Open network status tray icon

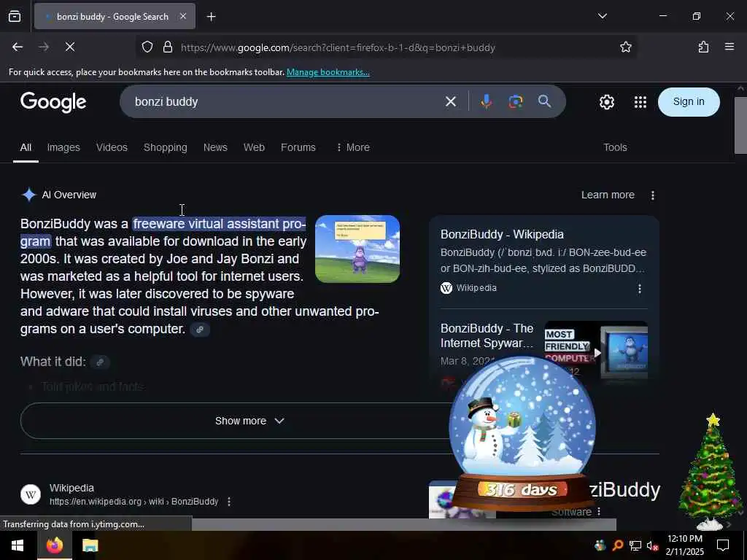tap(635, 545)
